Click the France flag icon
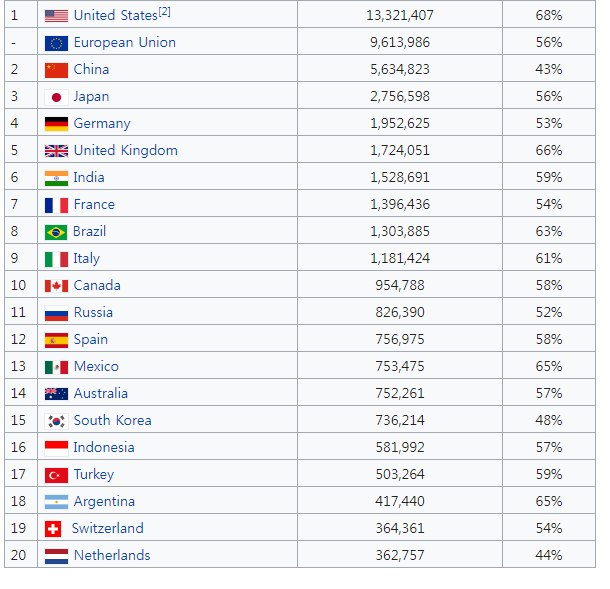 point(56,205)
